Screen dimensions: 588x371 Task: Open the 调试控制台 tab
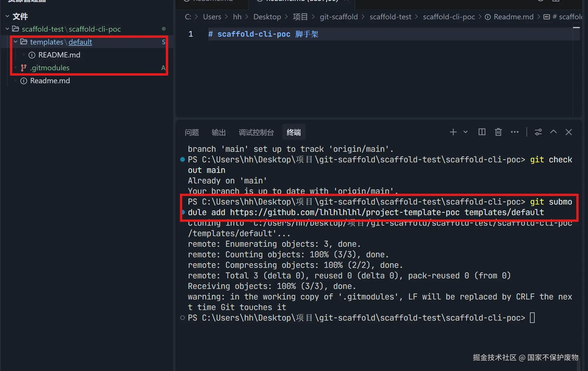click(256, 132)
